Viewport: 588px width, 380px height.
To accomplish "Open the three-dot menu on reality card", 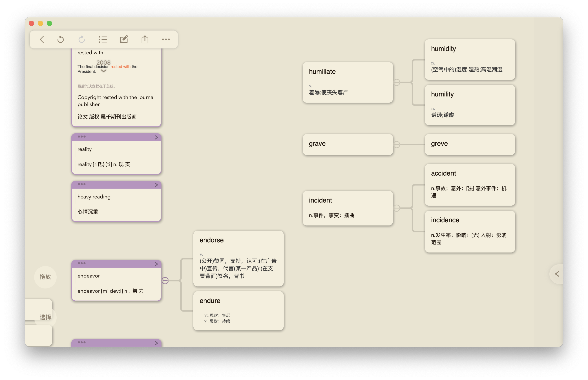I will pos(82,137).
